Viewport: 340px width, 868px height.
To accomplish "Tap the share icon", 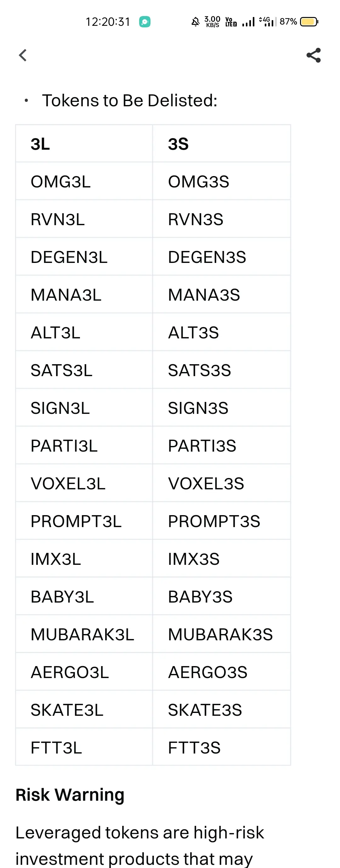I will [x=313, y=55].
